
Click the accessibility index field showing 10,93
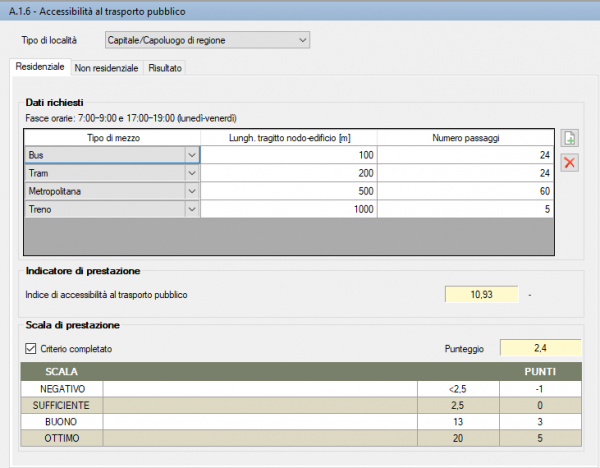[x=481, y=294]
